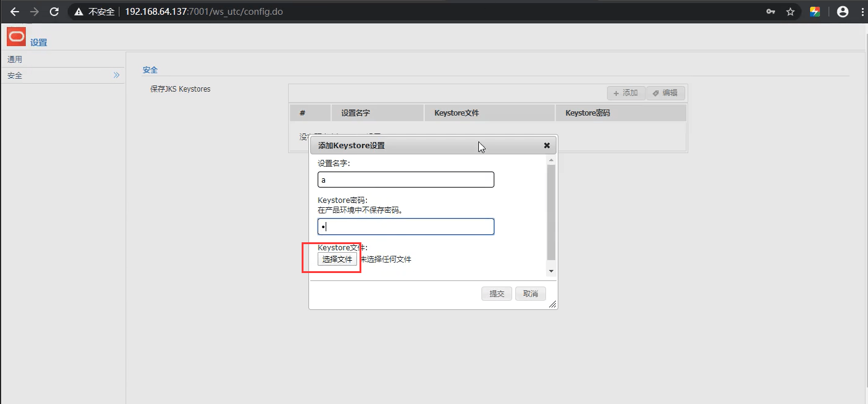
Task: Click the dialog vertical scrollbar thumb
Action: [551, 212]
